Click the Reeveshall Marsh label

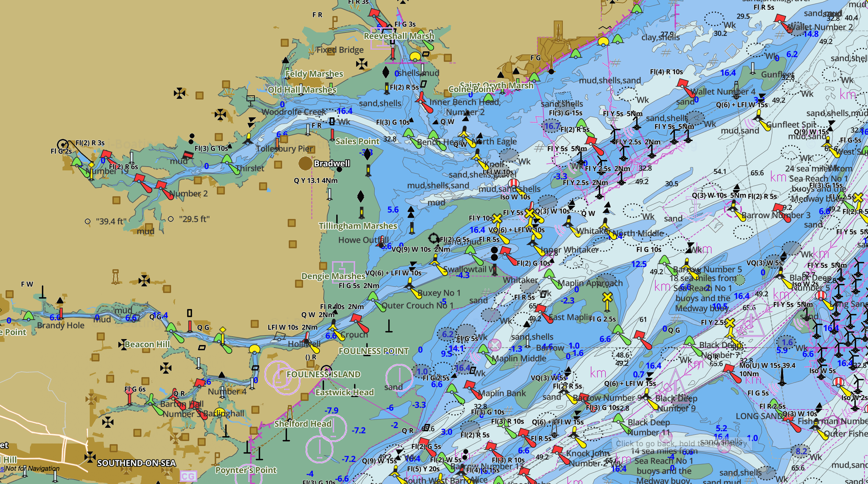click(x=399, y=36)
